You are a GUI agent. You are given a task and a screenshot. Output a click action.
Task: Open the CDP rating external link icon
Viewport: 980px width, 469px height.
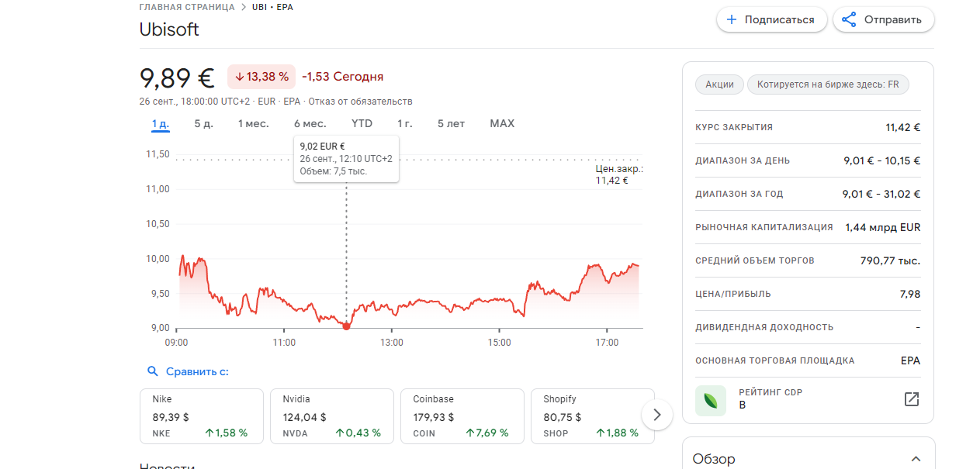coord(912,399)
